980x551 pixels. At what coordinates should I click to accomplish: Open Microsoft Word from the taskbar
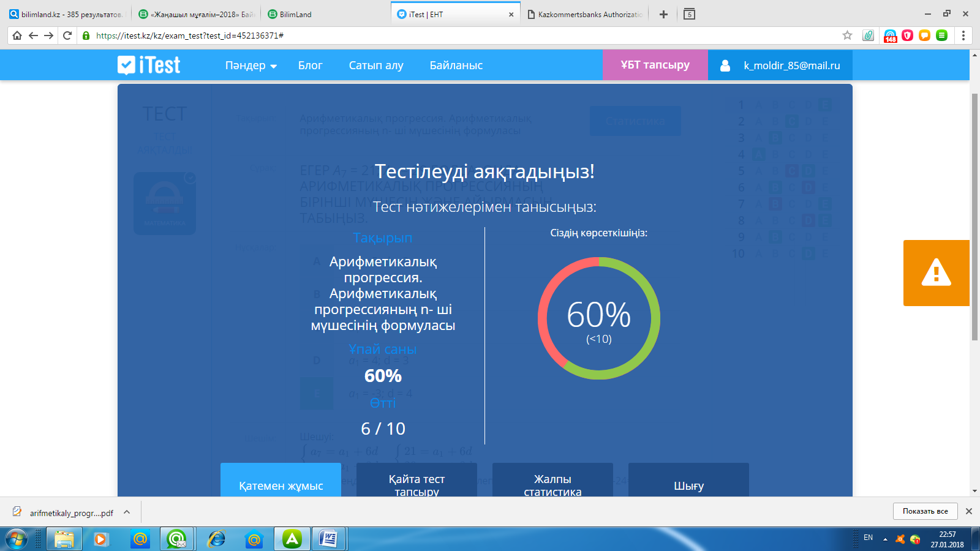coord(329,539)
